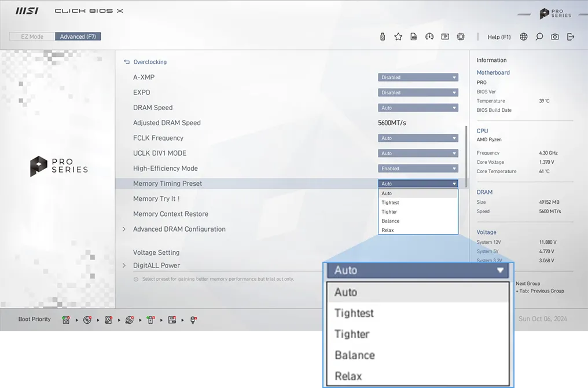This screenshot has width=588, height=388.
Task: Switch to Advanced (F7) mode
Action: pyautogui.click(x=78, y=36)
